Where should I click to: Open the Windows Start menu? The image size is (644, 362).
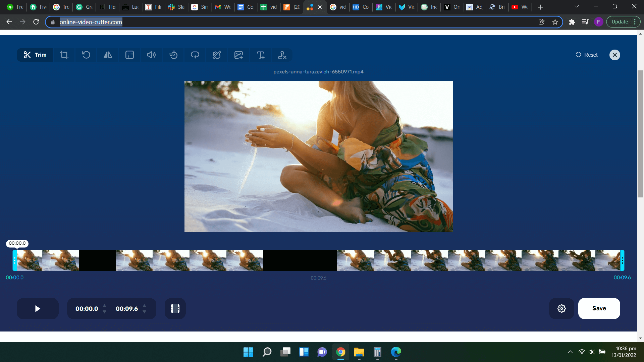click(x=248, y=352)
